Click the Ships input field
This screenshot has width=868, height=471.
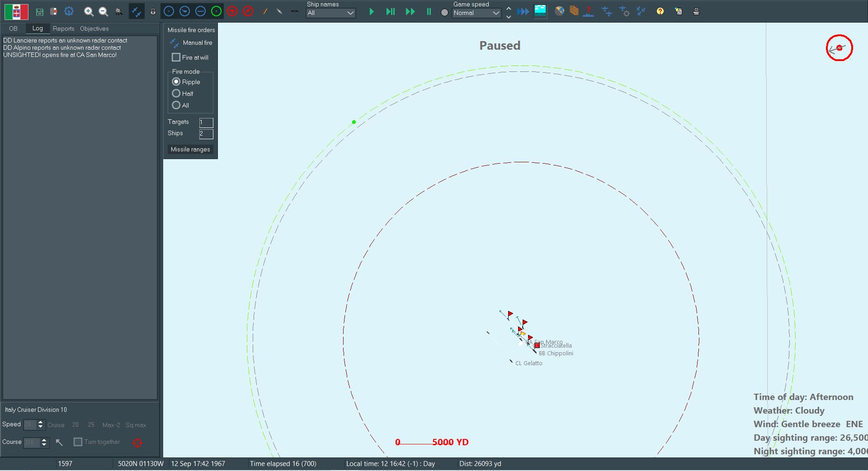click(x=206, y=134)
